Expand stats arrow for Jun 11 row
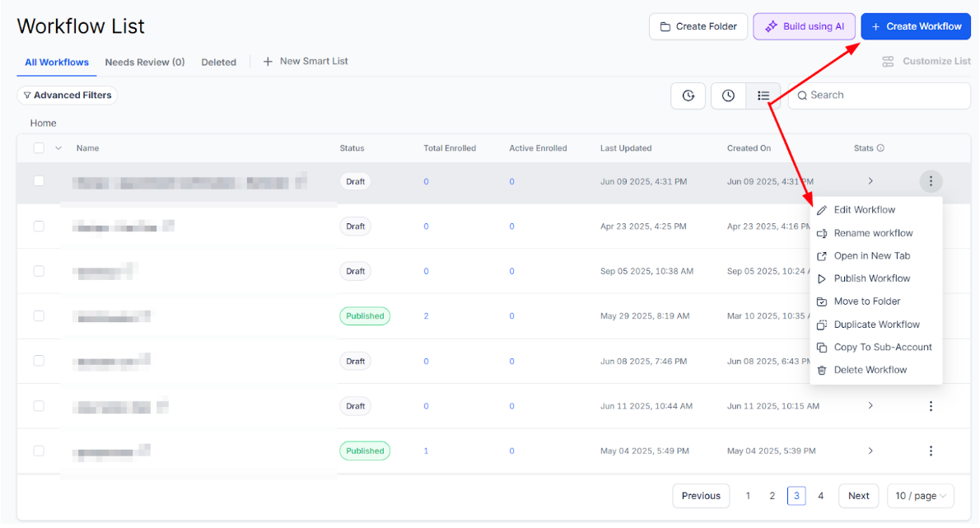 (x=870, y=406)
